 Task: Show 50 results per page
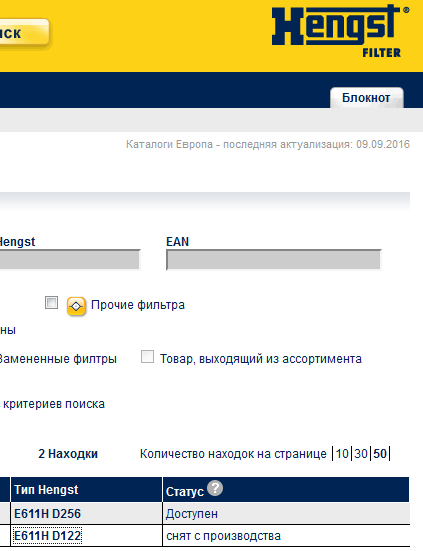click(x=380, y=454)
